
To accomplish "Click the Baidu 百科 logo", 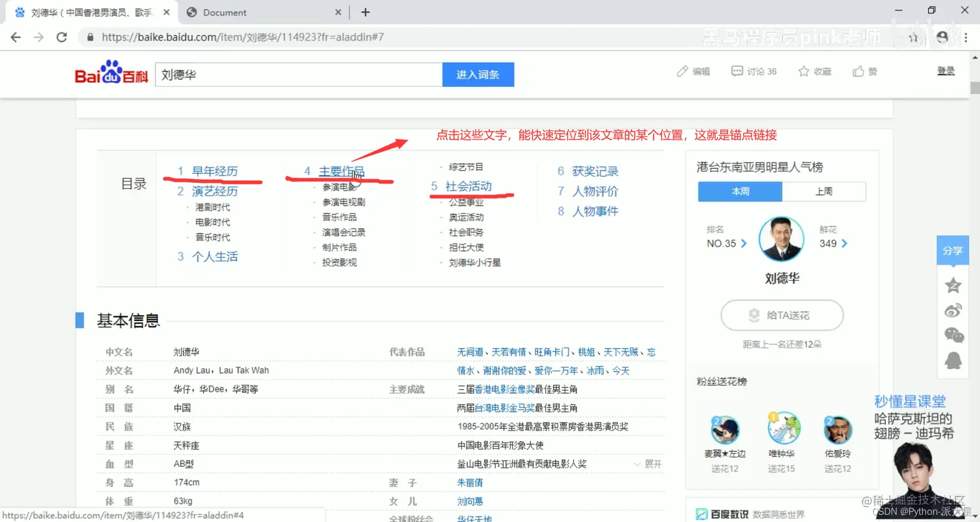I will point(111,74).
